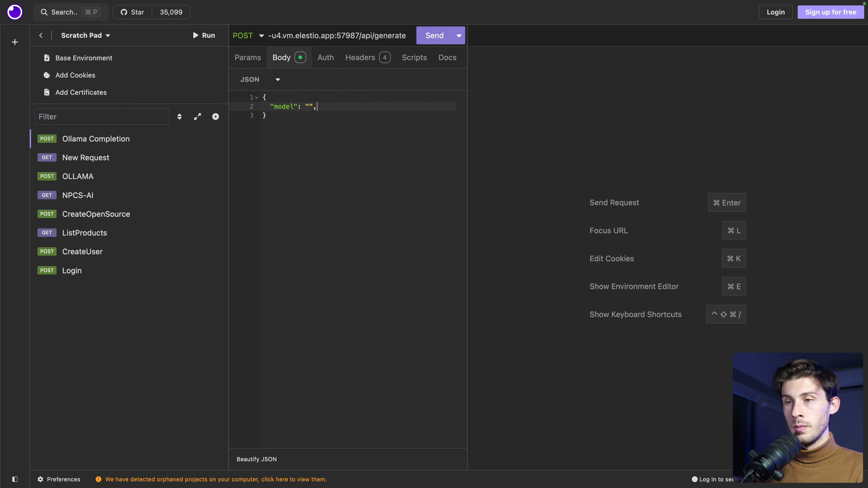Open the Scratch Pad dropdown
The image size is (868, 488).
(86, 35)
